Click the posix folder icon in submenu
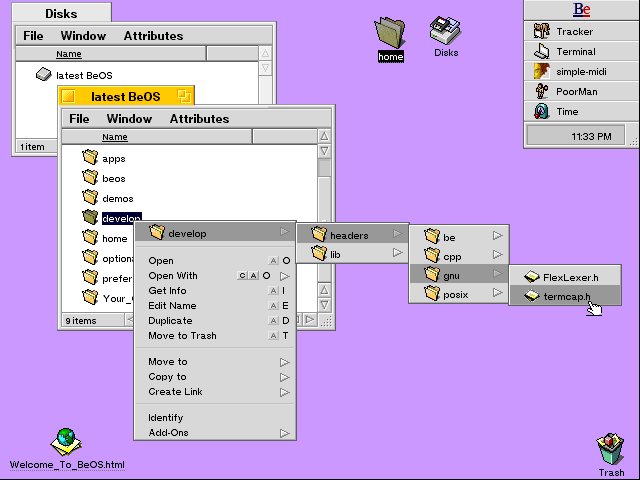The height and width of the screenshot is (480, 640). (431, 293)
